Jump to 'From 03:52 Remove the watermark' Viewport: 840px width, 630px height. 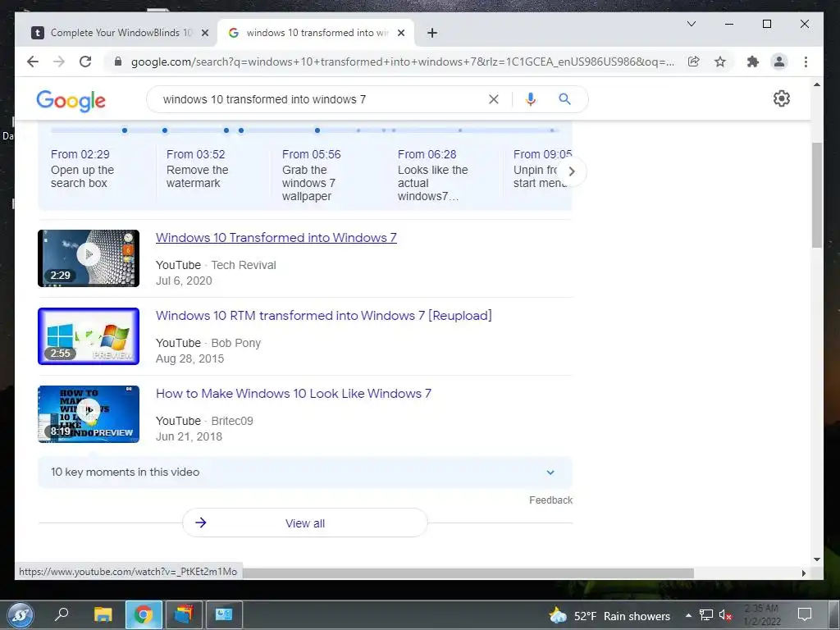click(x=197, y=169)
